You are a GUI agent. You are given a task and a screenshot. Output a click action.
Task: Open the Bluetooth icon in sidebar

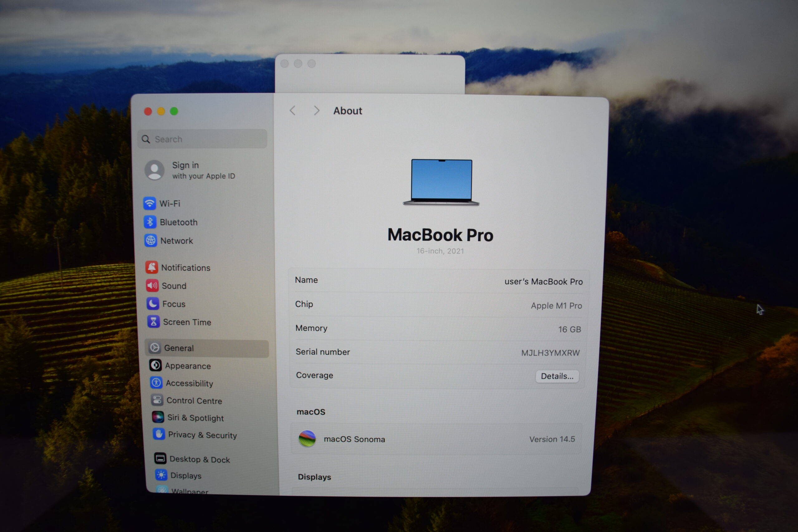coord(150,222)
